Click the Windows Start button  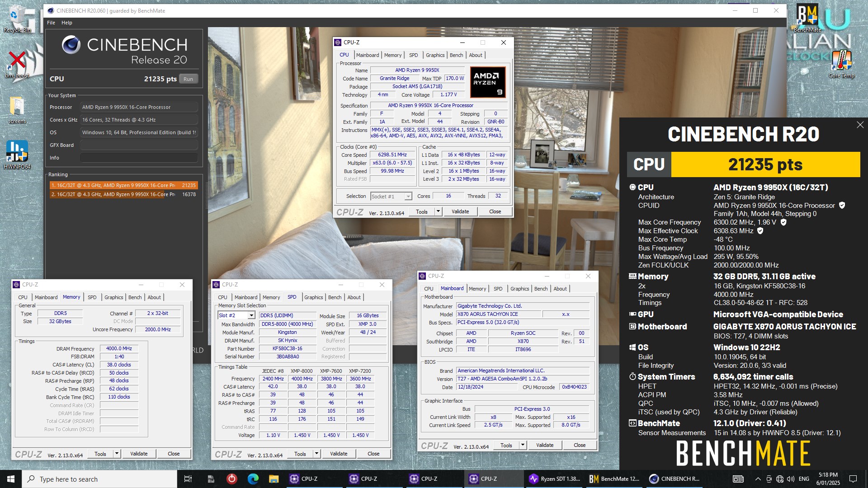tap(11, 479)
